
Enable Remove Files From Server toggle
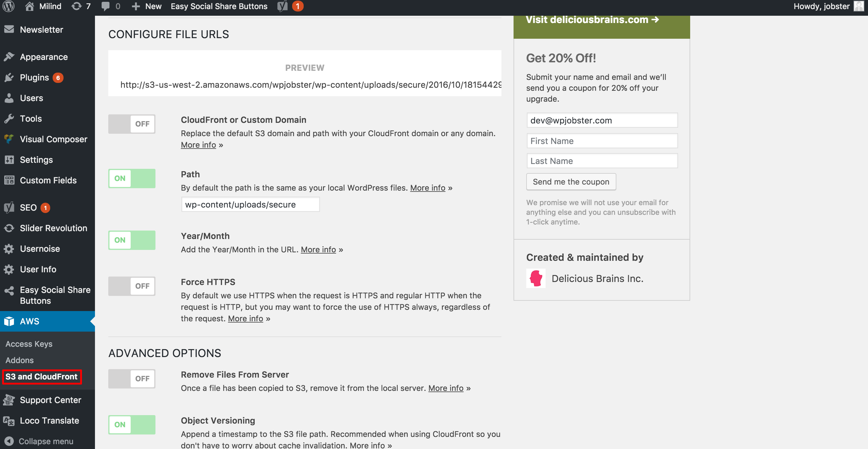(x=132, y=379)
